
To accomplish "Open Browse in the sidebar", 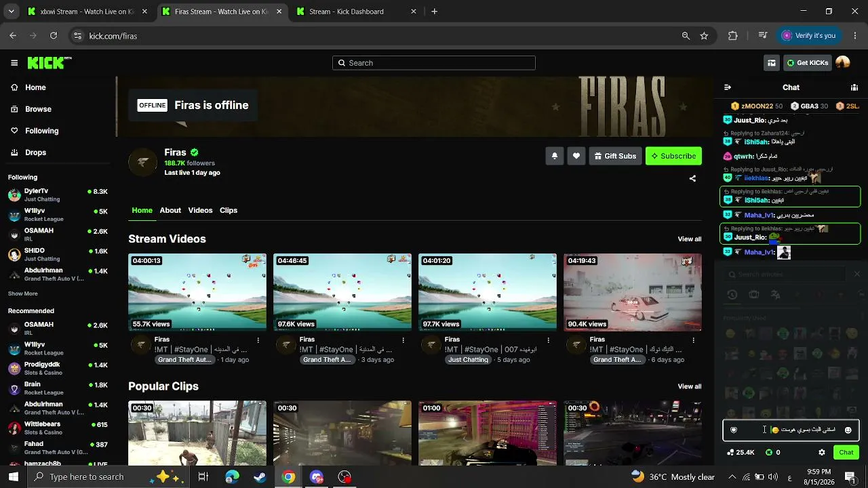I will [x=38, y=109].
